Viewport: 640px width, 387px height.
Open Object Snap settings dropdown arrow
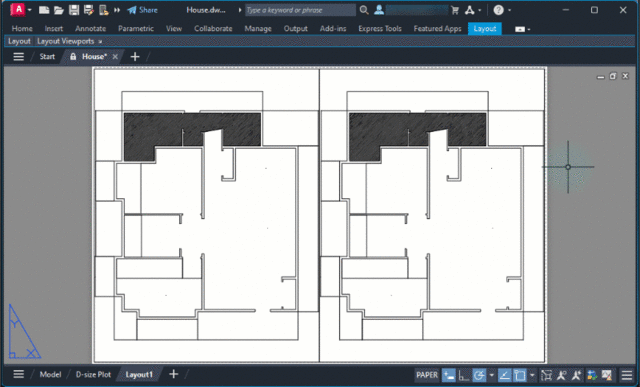(532, 375)
